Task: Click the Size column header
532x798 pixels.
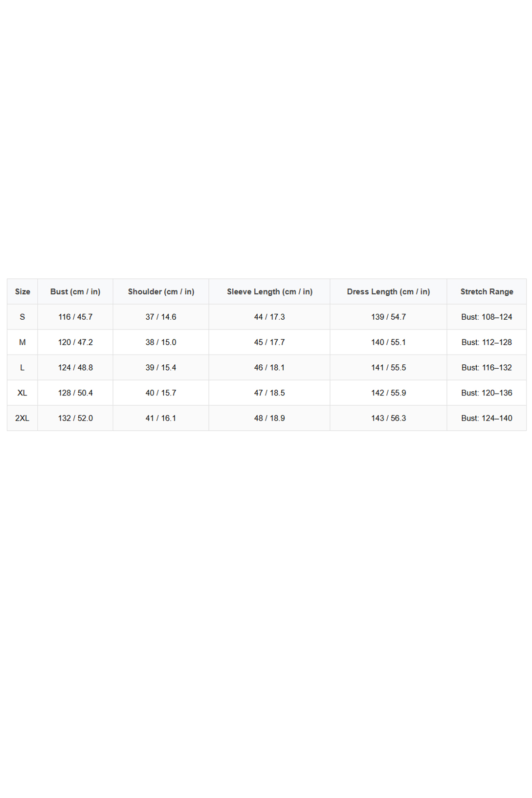Action: click(22, 291)
